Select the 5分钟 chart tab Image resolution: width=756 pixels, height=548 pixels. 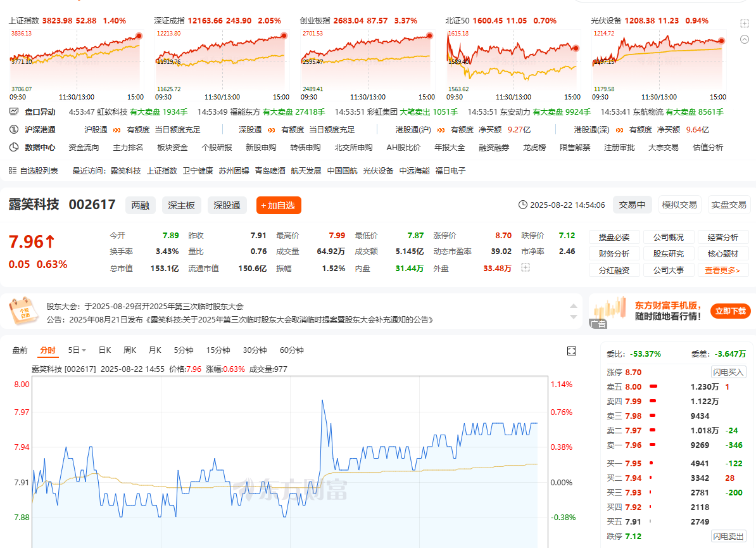point(183,350)
